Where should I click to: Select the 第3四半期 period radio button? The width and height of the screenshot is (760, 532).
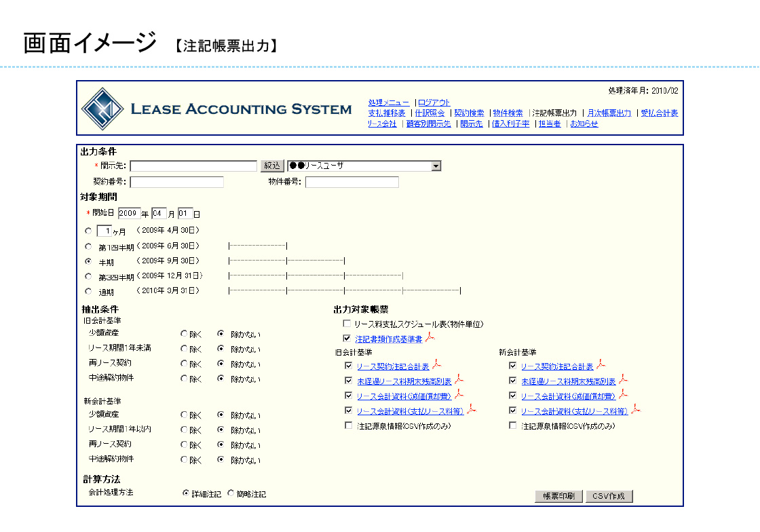click(88, 276)
